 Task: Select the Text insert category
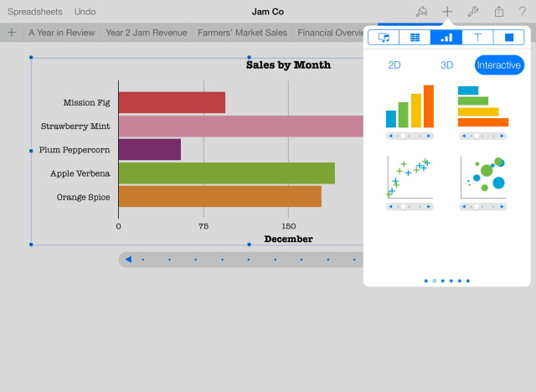[477, 37]
